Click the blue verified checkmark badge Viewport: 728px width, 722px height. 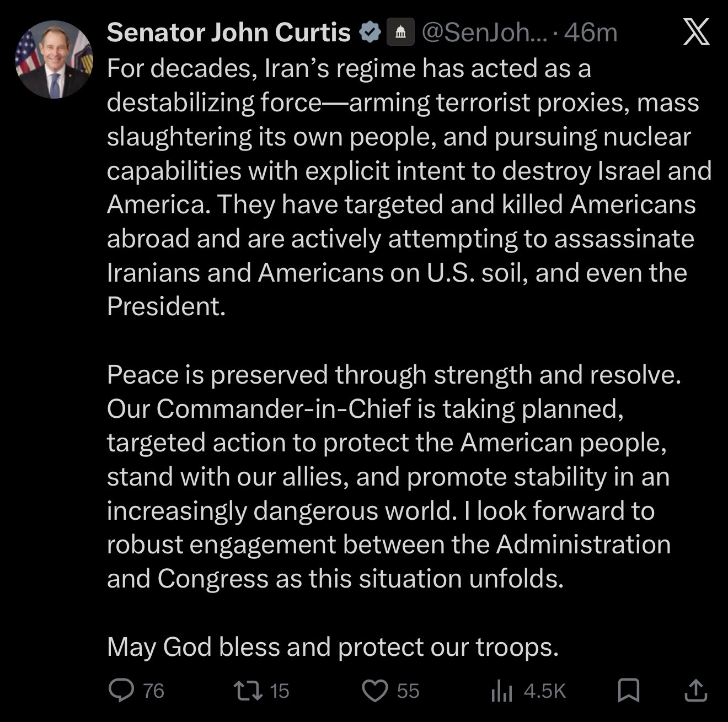[370, 33]
